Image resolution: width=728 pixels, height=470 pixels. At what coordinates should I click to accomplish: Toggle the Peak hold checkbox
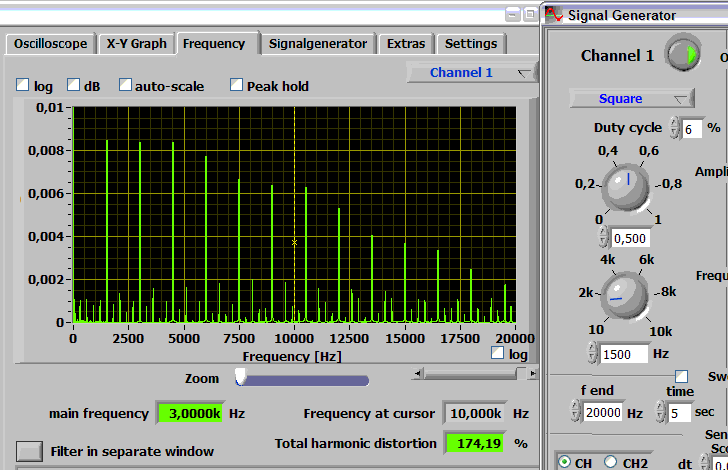click(x=237, y=86)
